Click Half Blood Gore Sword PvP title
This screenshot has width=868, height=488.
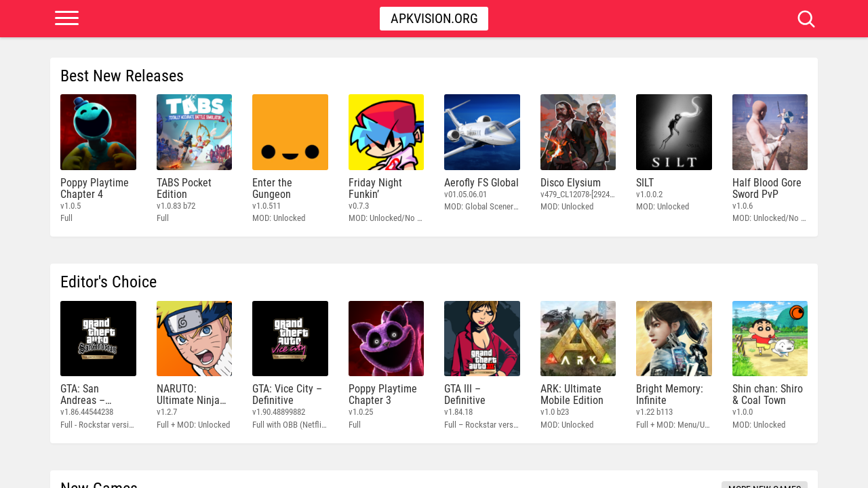[767, 188]
